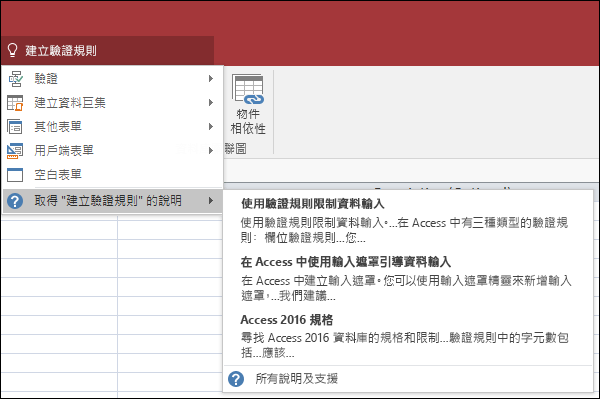
Task: Click snippet text 尋找 Access 2016 資料庫的規格和限制
Action: [340, 338]
